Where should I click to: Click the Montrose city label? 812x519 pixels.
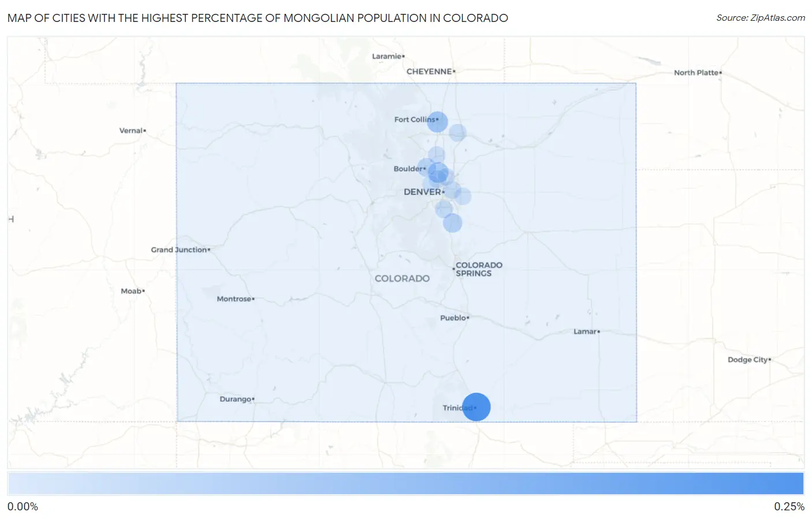point(234,298)
